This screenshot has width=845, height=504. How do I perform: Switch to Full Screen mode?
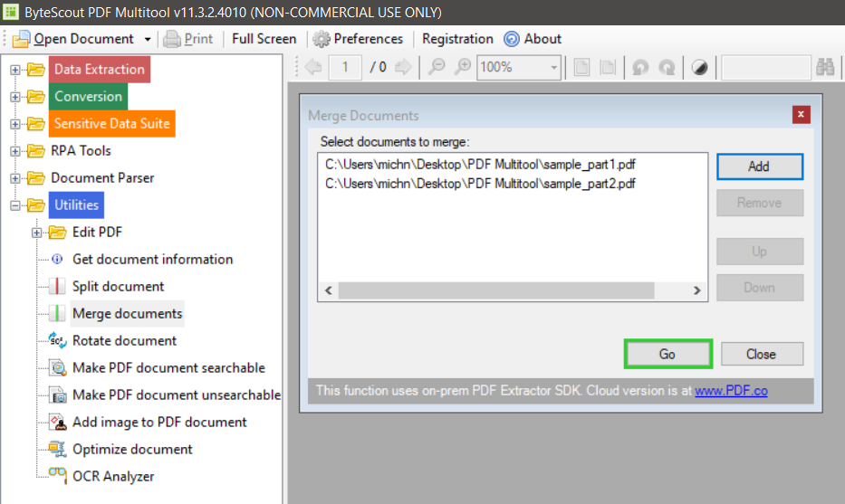coord(264,39)
